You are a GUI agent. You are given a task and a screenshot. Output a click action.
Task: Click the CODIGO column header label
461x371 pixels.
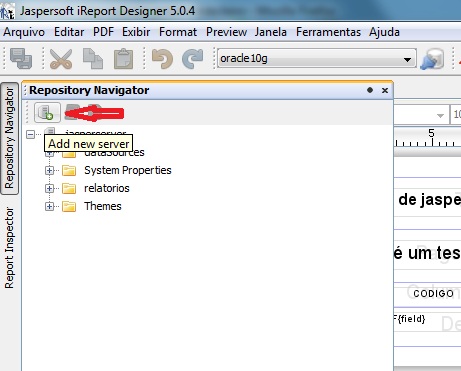[x=433, y=293]
